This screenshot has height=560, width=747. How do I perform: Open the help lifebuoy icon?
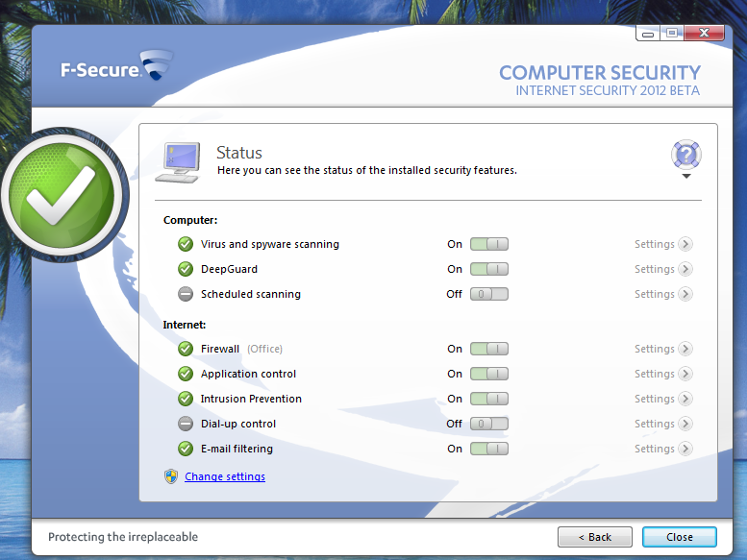click(686, 155)
